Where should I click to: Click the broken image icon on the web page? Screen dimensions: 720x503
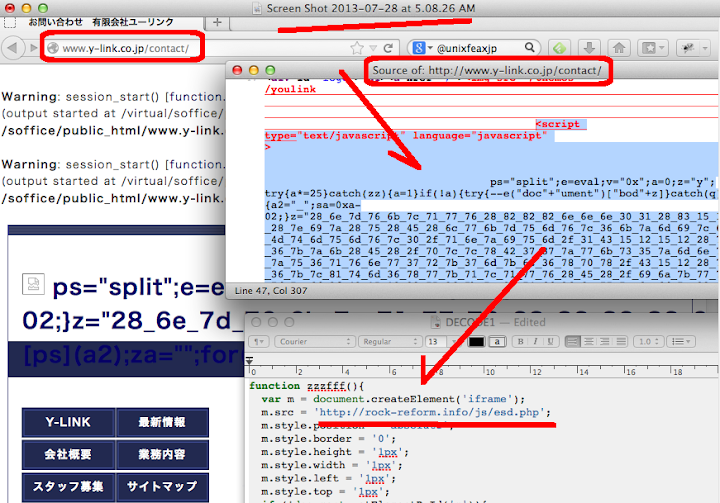(x=34, y=284)
